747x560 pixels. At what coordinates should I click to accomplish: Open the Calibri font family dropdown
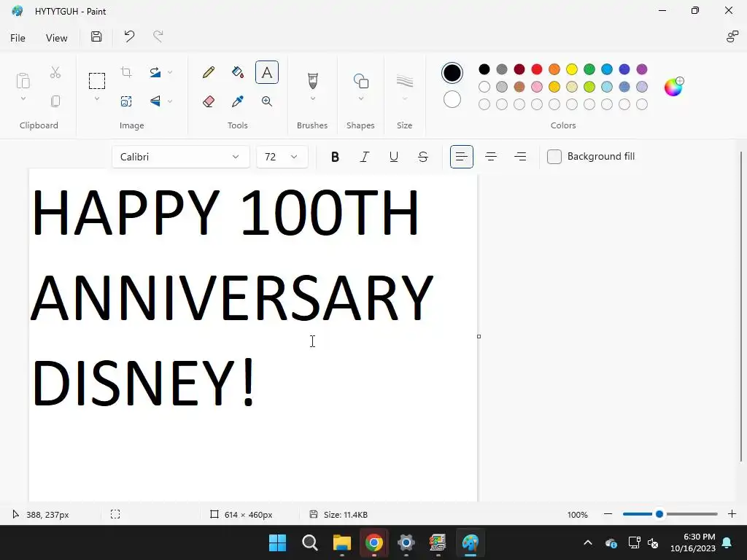(181, 157)
